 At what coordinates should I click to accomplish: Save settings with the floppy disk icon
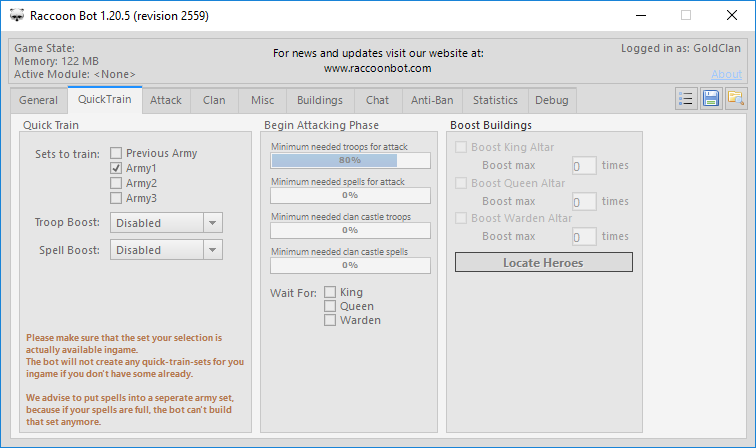(711, 99)
